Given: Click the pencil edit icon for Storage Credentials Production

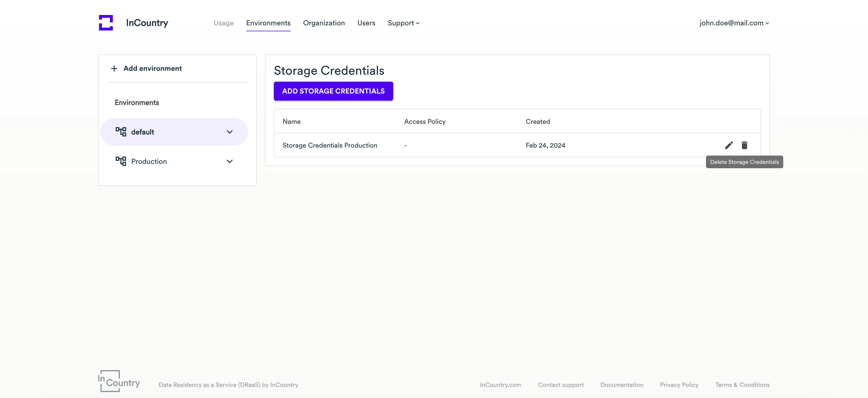Looking at the screenshot, I should [x=729, y=145].
